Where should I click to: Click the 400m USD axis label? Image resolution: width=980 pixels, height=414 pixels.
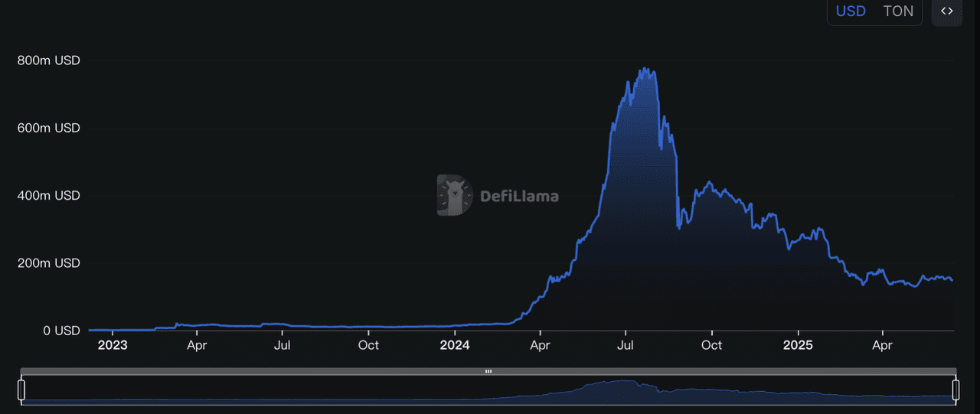click(49, 196)
